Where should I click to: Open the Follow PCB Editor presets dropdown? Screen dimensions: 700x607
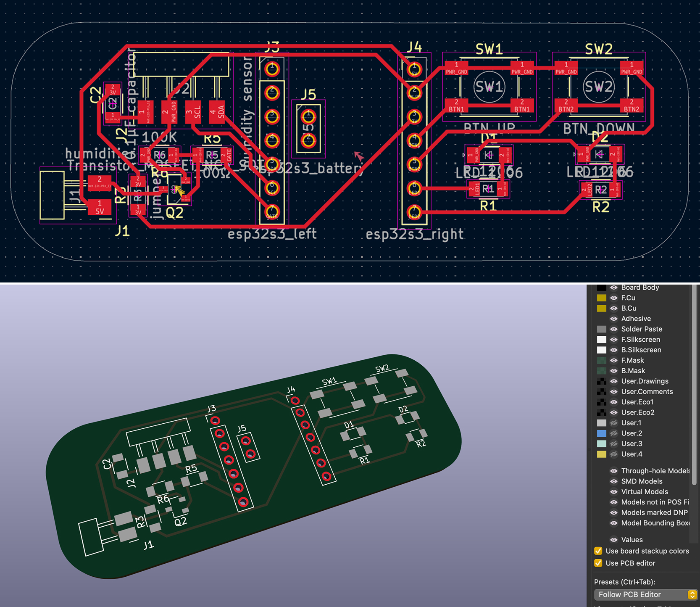coord(645,594)
